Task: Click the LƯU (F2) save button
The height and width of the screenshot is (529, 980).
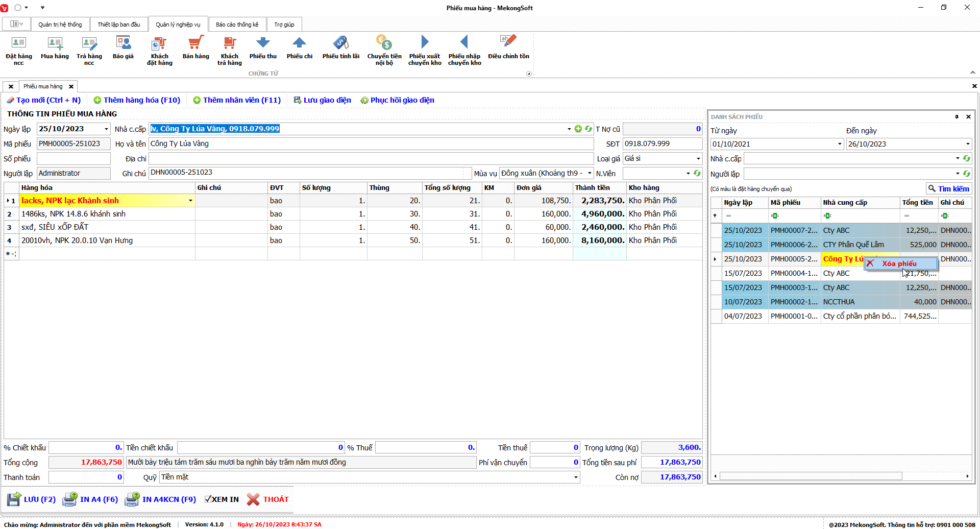Action: click(32, 499)
